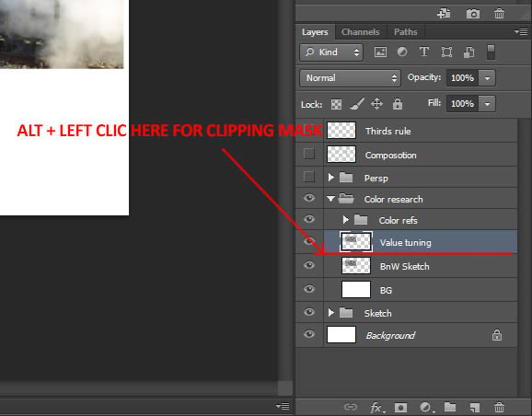Click the pixel layer filter icon

click(380, 52)
